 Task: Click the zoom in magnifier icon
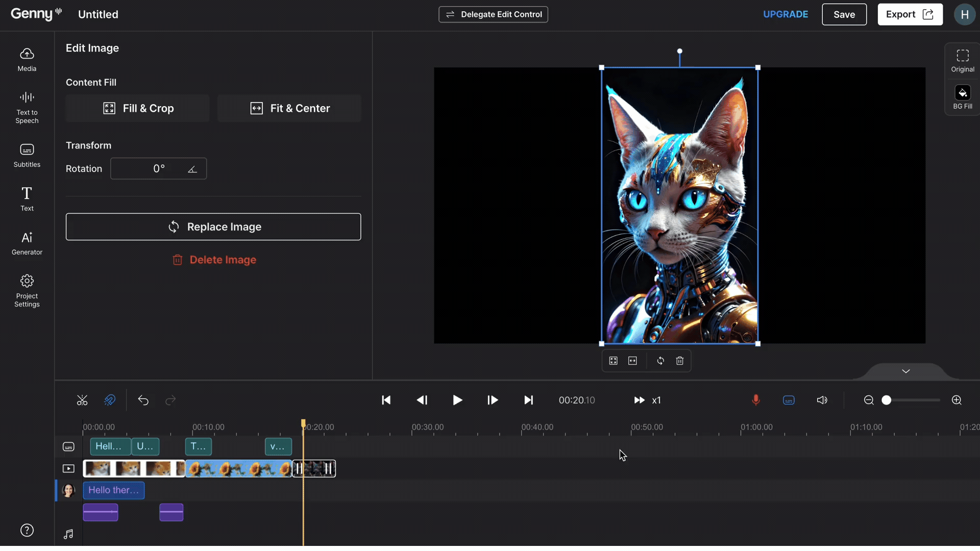[957, 400]
